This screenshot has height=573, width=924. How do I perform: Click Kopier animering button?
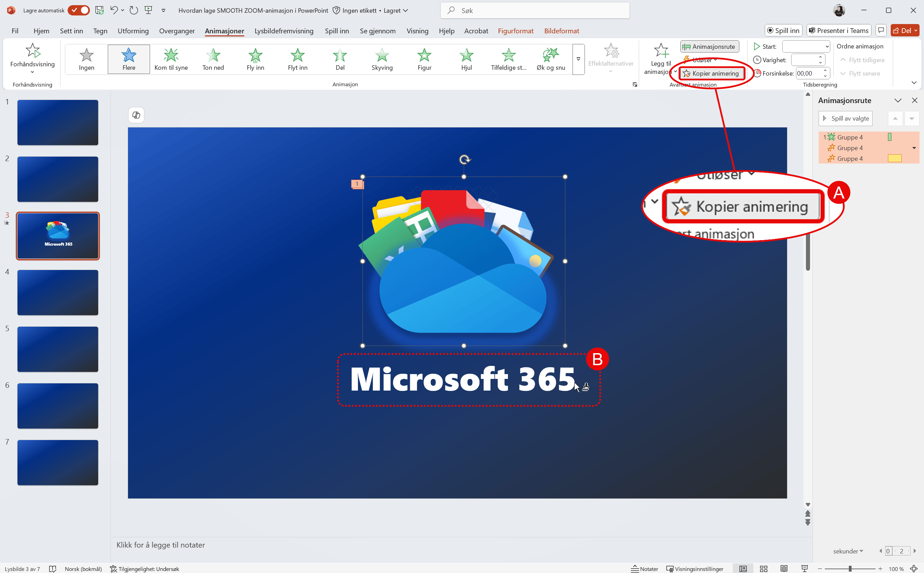(711, 74)
